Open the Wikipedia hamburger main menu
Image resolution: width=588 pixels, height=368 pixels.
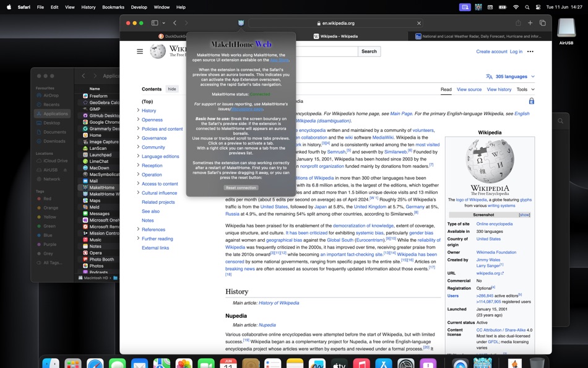click(x=141, y=51)
